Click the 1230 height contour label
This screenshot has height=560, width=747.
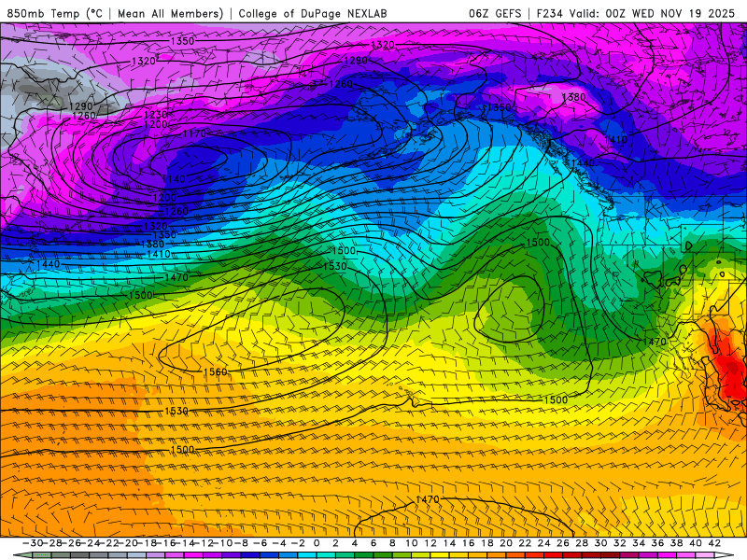click(156, 115)
